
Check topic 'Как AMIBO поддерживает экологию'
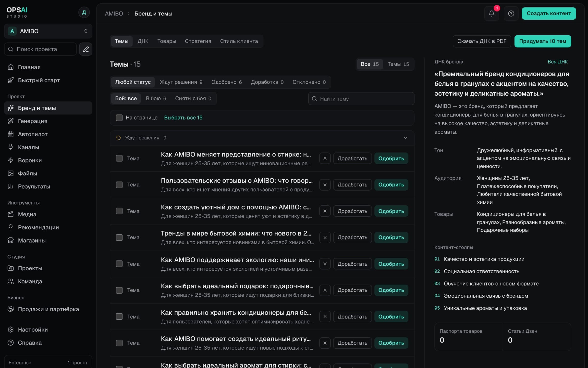[x=119, y=264]
